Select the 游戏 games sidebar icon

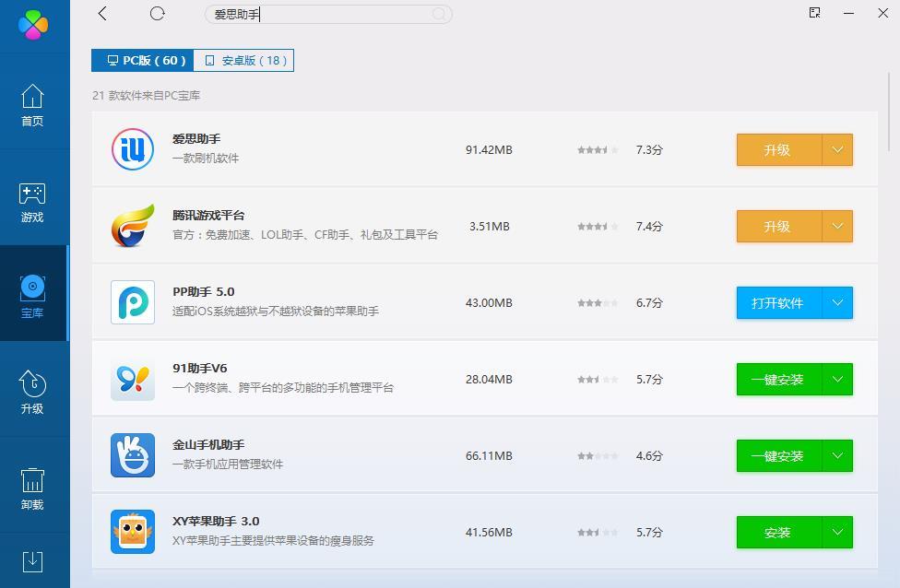pyautogui.click(x=33, y=201)
